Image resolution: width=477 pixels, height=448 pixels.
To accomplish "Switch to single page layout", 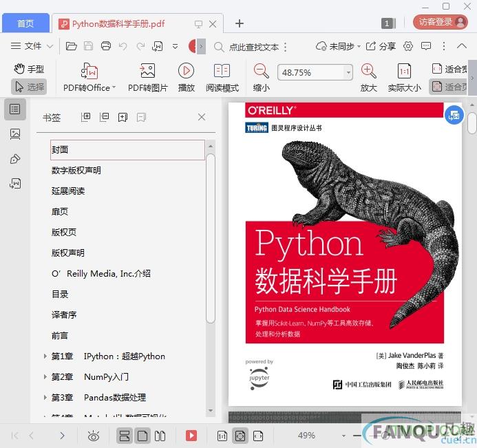I will point(142,436).
